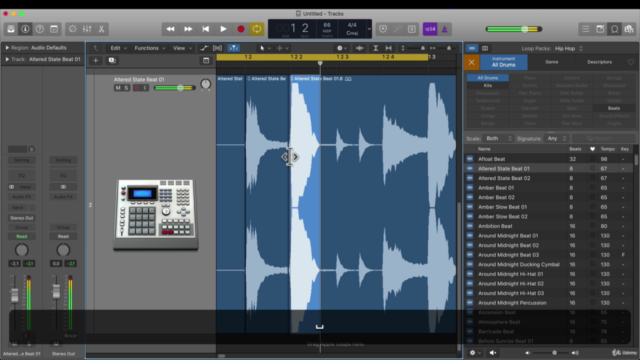Open the Edit menu in Tracks area
Screen dimensions: 640x360
118,48
